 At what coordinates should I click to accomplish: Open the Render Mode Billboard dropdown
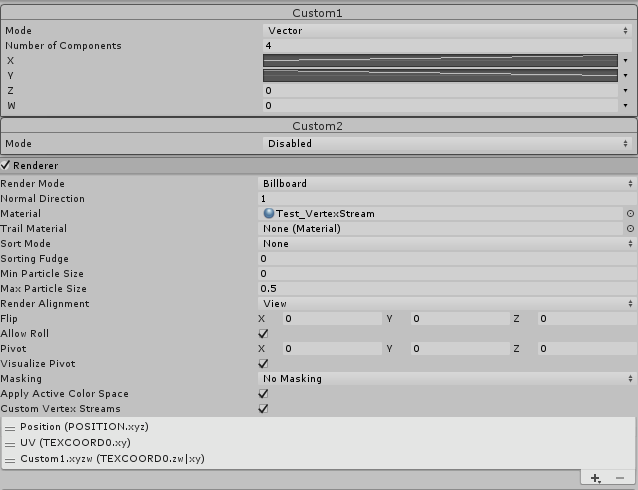447,184
